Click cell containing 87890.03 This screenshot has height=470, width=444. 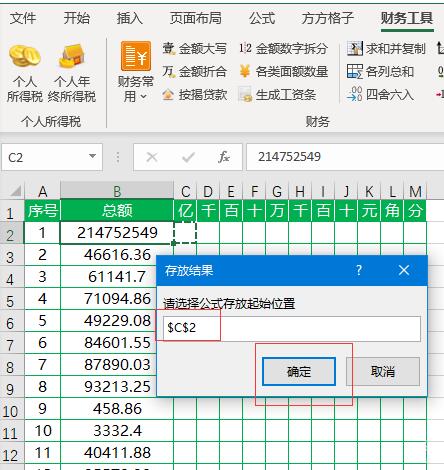(x=117, y=365)
